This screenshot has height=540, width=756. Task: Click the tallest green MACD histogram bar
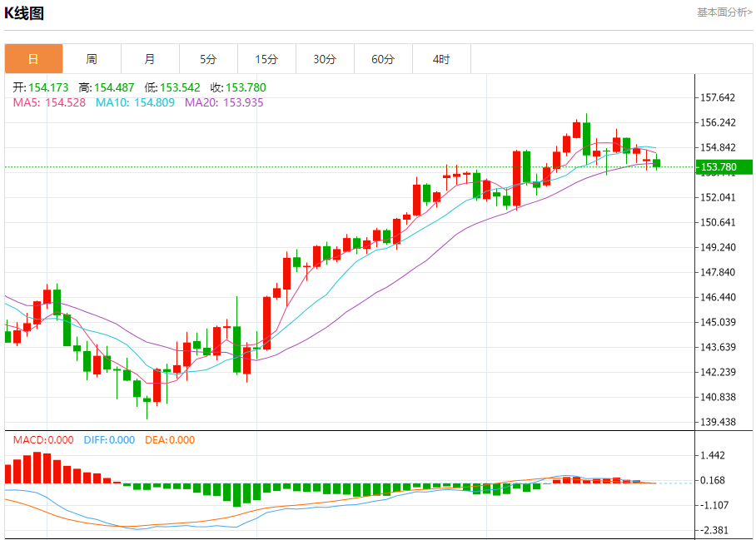[x=236, y=495]
